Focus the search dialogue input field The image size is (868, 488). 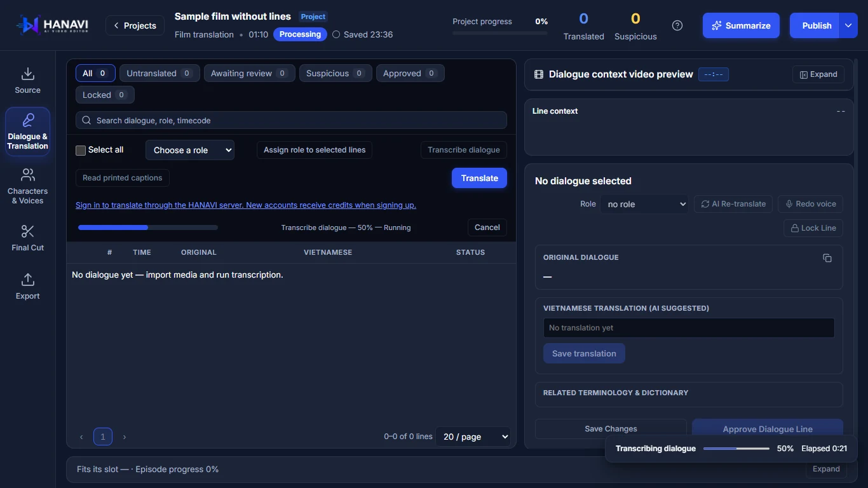pyautogui.click(x=291, y=120)
